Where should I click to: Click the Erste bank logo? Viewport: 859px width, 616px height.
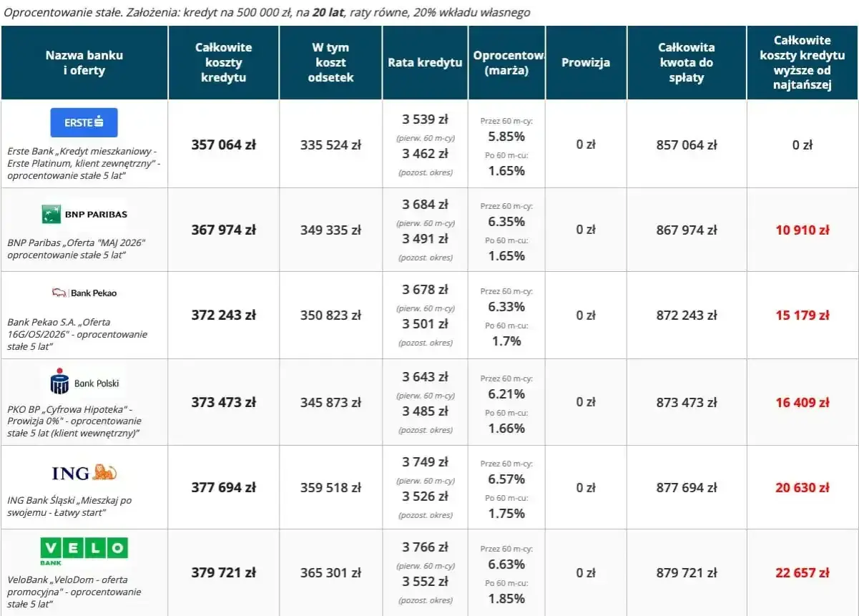[x=84, y=122]
